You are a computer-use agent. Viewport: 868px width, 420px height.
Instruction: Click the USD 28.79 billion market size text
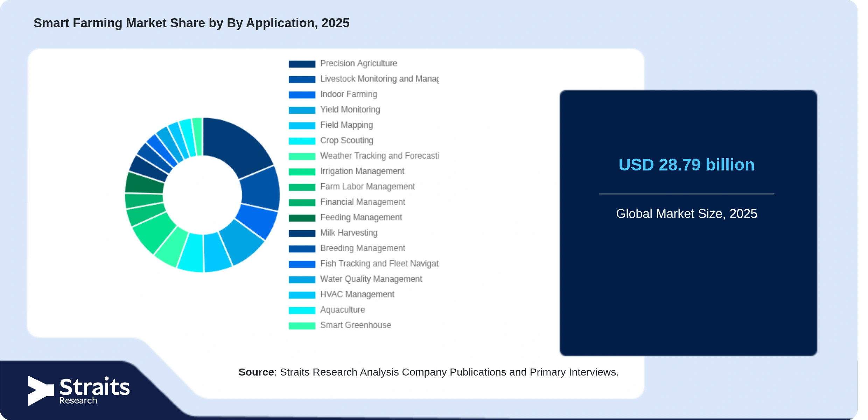pyautogui.click(x=686, y=165)
